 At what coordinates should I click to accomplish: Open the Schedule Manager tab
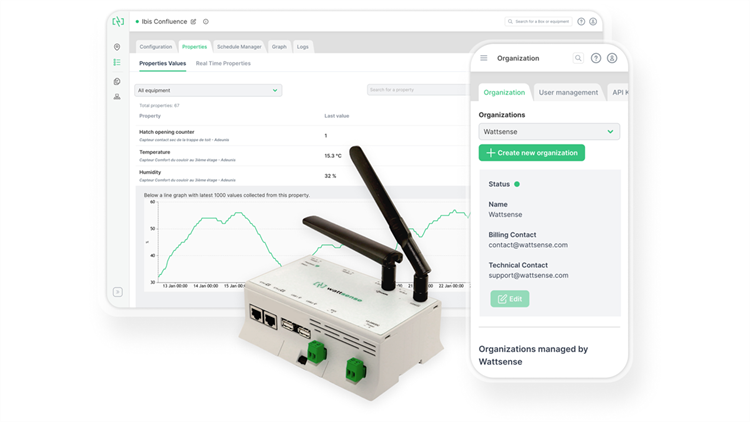pos(239,46)
